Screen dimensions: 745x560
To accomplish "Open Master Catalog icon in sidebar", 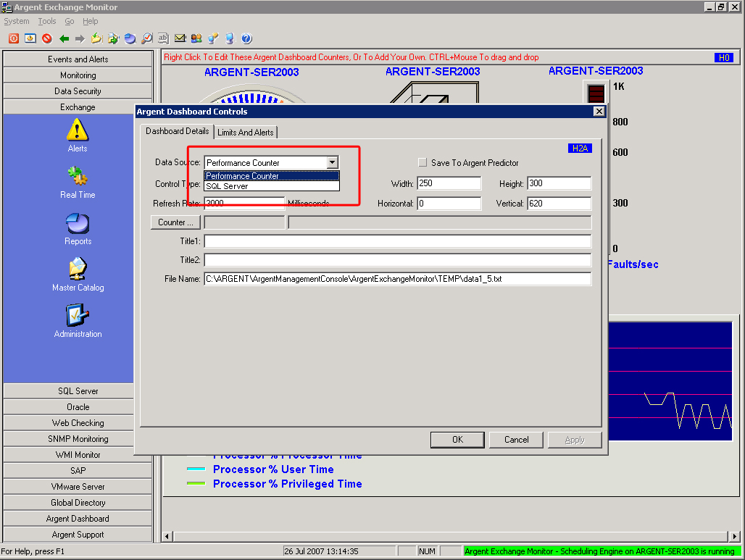I will tap(78, 274).
